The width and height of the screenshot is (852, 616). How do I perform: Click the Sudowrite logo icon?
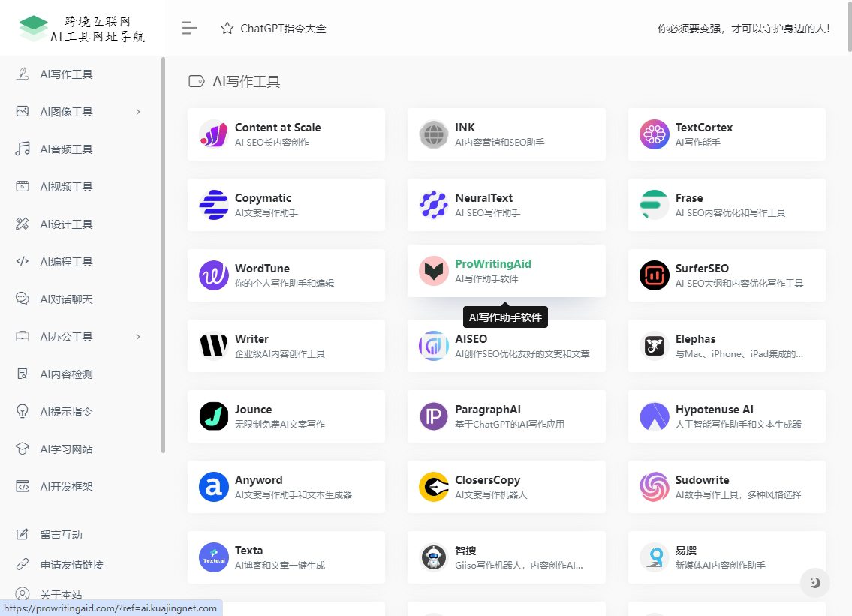655,487
